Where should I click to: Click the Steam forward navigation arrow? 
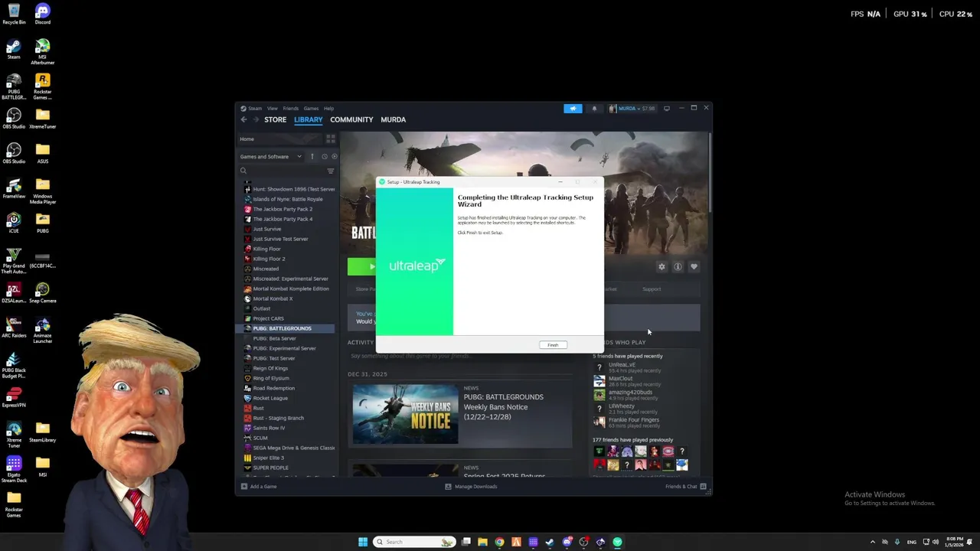(x=256, y=119)
